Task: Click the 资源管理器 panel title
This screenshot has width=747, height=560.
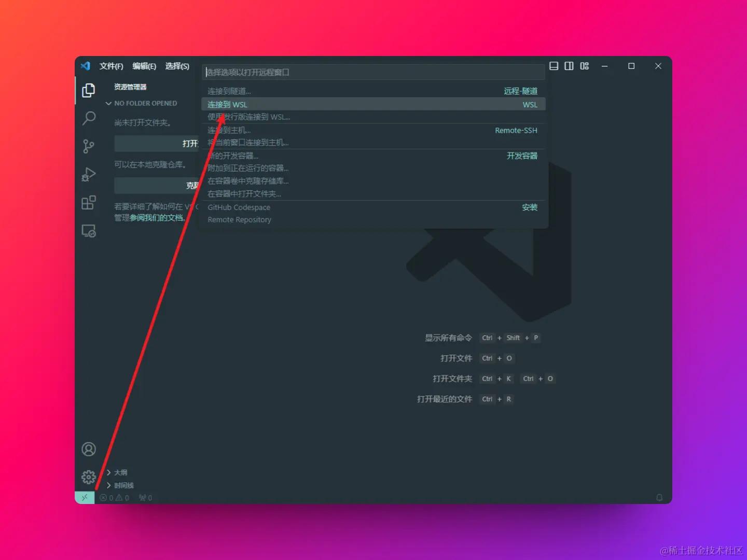Action: 130,87
